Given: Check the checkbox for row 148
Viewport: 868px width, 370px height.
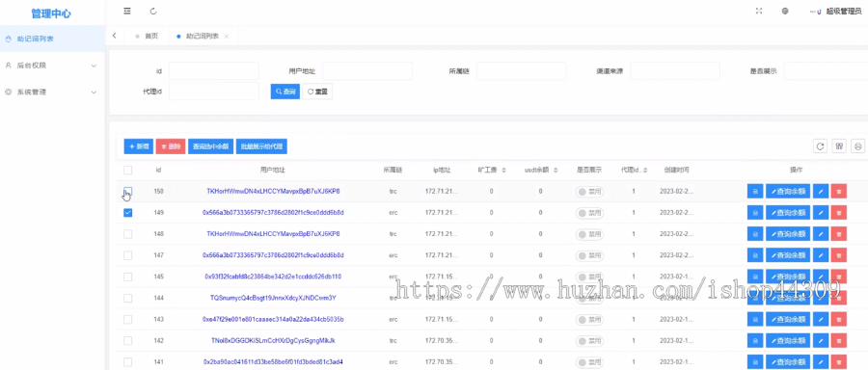Looking at the screenshot, I should [128, 234].
